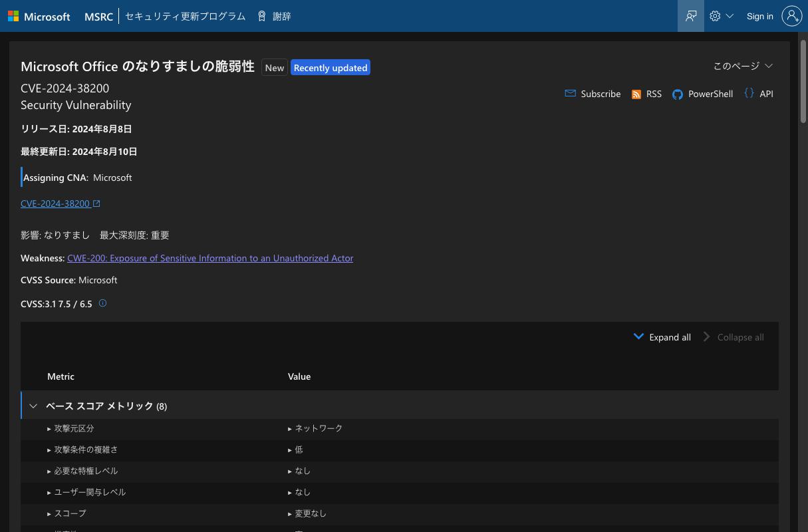Click the CVSS score info icon

(102, 303)
